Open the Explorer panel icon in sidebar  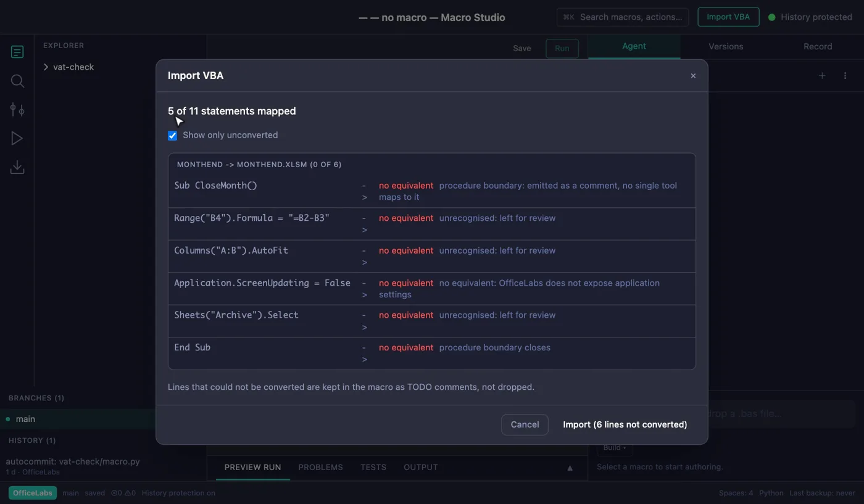pyautogui.click(x=17, y=52)
